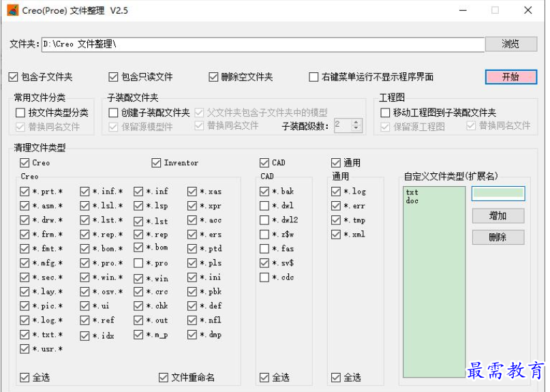Close the Creo 文件整理 window
Screen dimensions: 550x392
(x=528, y=10)
